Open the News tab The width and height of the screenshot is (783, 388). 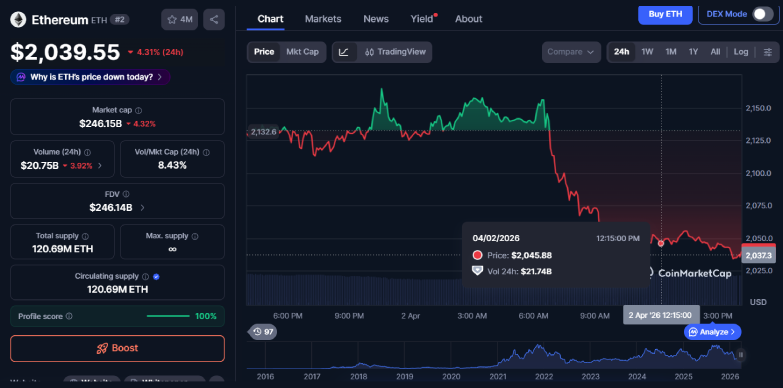pyautogui.click(x=376, y=19)
